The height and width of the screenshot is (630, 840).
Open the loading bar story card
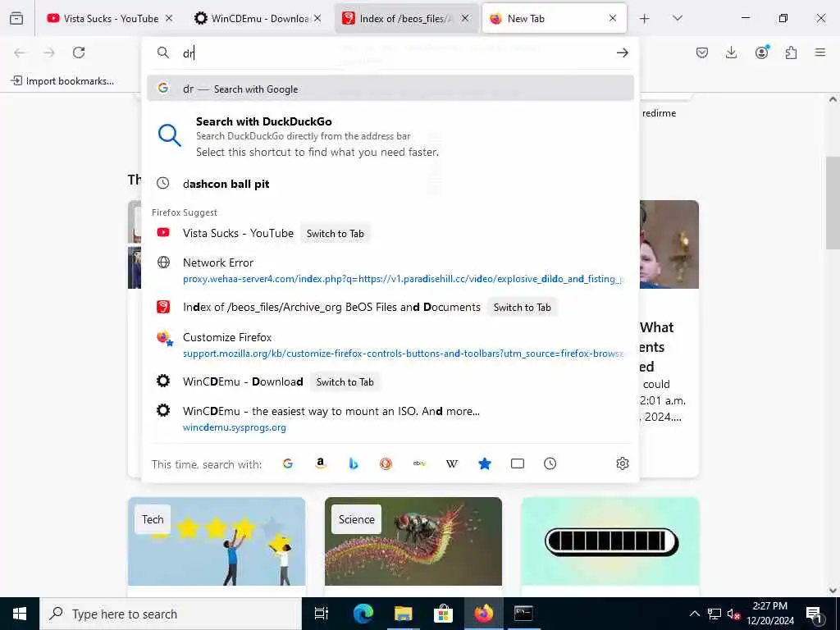(610, 541)
